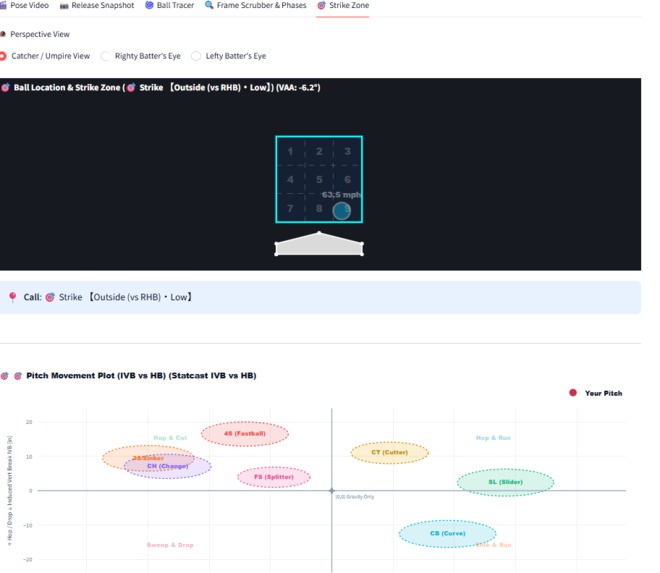Click the magnifier icon on Frame Scrubber tab

point(209,5)
